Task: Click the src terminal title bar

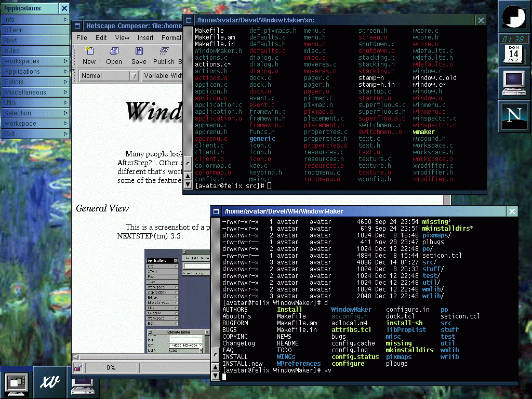Action: [335, 20]
